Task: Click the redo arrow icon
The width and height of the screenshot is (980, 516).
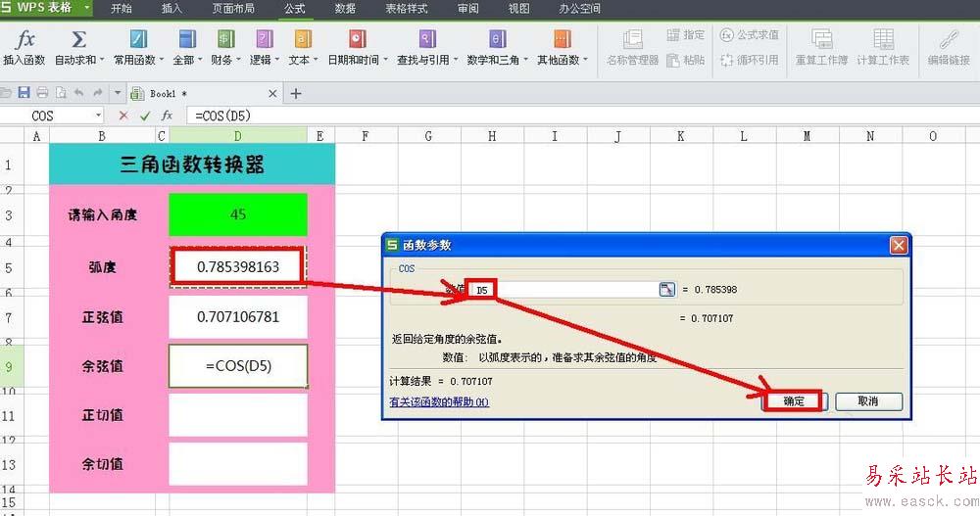Action: tap(97, 93)
